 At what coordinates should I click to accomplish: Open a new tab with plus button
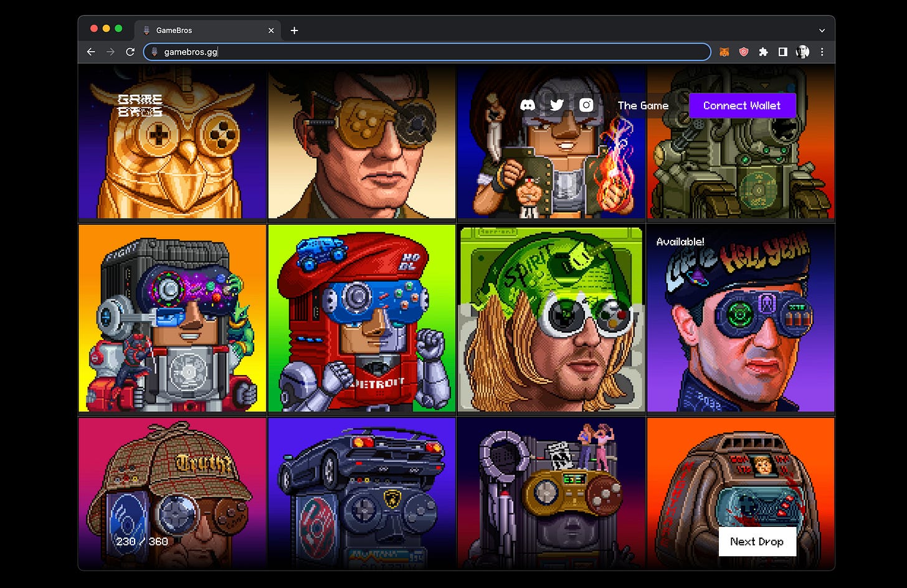[294, 30]
